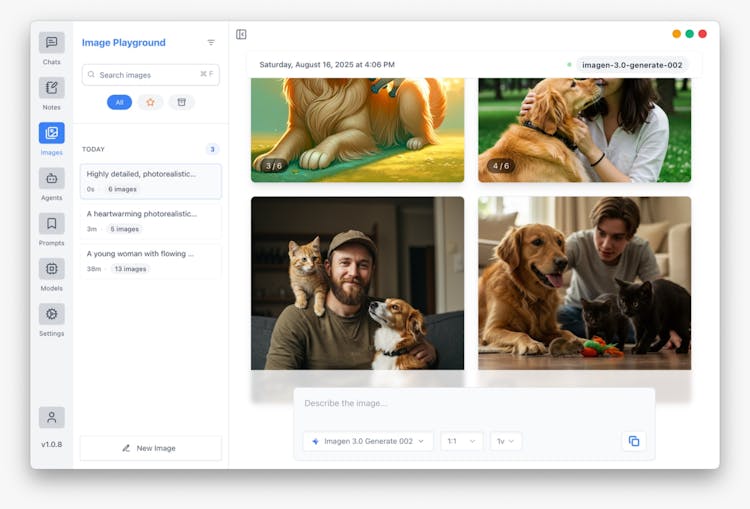Click the copy icon in prompt box

pos(633,441)
